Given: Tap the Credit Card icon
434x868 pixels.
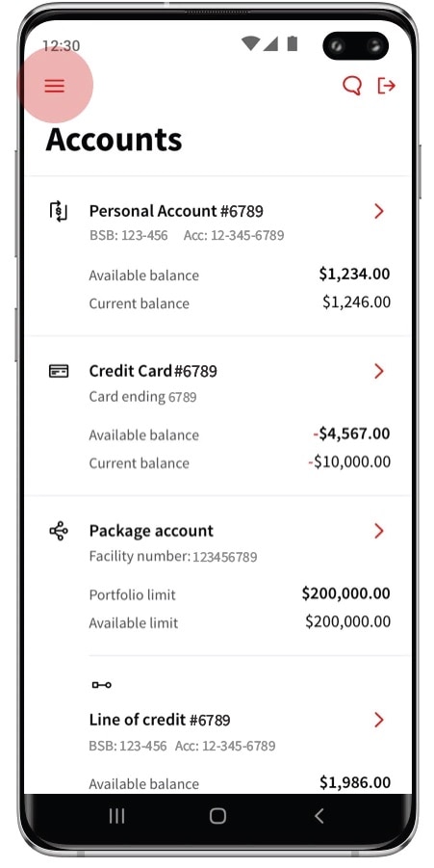Looking at the screenshot, I should pyautogui.click(x=59, y=371).
